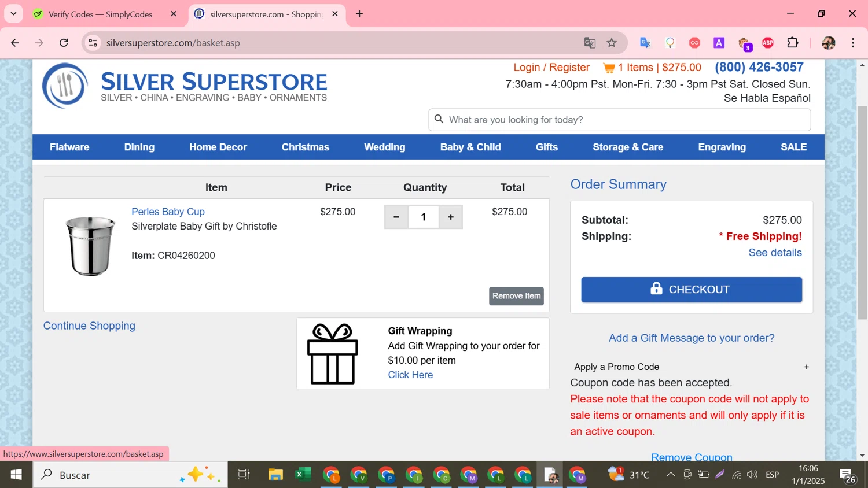Click Add a Gift Message link
The width and height of the screenshot is (868, 488).
click(692, 338)
